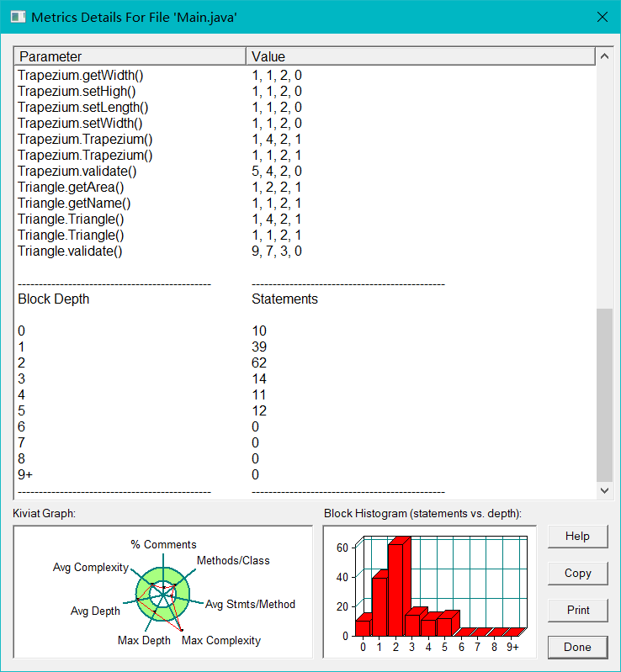This screenshot has height=672, width=621.
Task: Click the statements value 14
Action: click(x=259, y=378)
